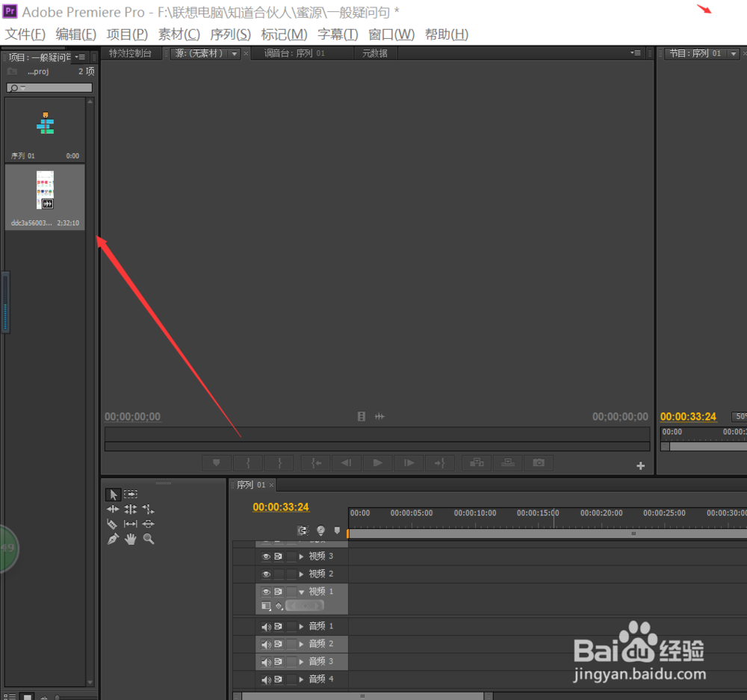Select the Ripple Edit tool

113,509
